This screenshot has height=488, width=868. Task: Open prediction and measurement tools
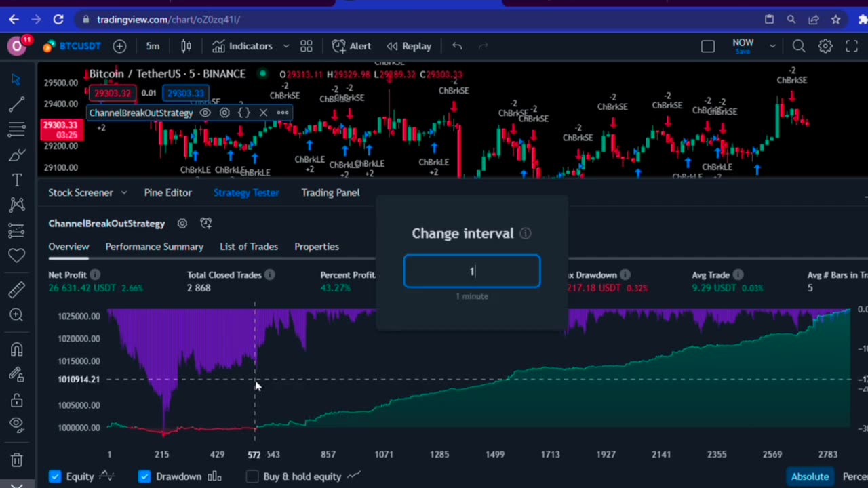17,230
